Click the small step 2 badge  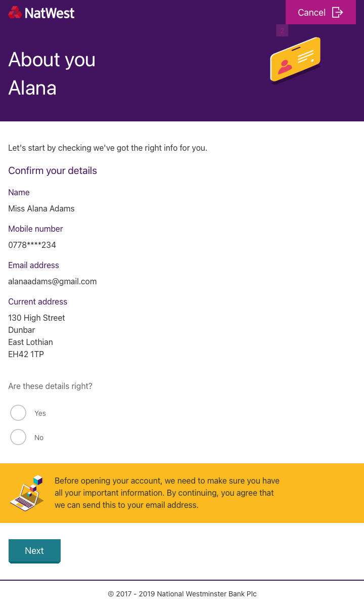tap(282, 31)
